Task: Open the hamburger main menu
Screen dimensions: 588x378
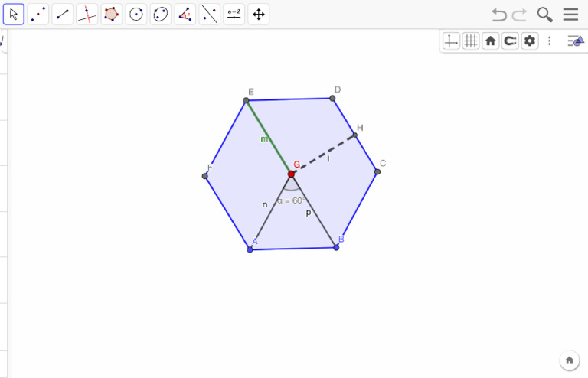Action: click(570, 15)
